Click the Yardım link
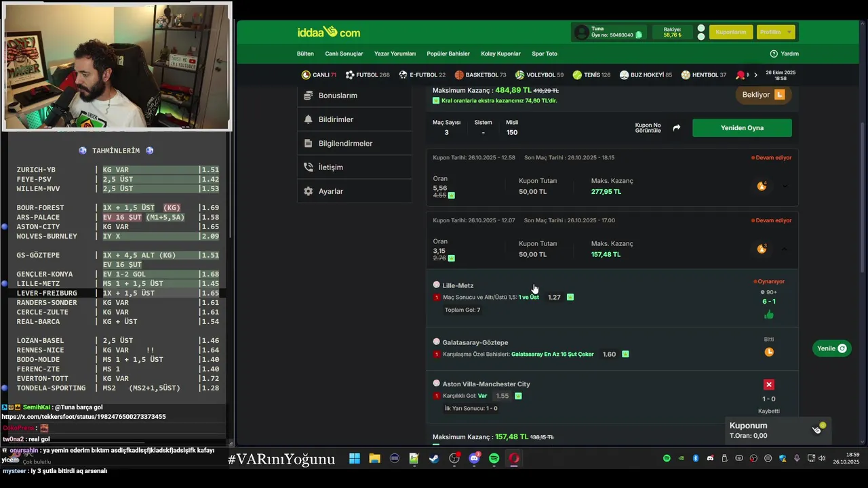Viewport: 868px width, 488px height. point(790,54)
